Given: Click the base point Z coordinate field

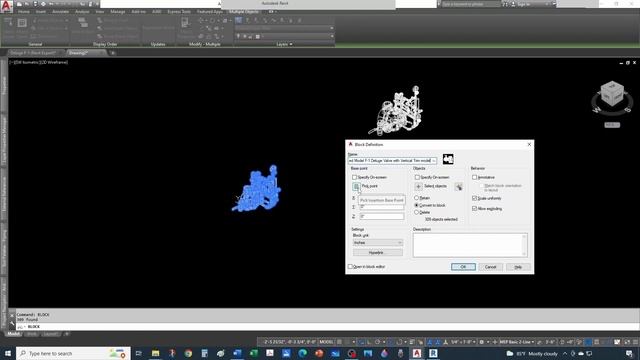Looking at the screenshot, I should click(382, 216).
